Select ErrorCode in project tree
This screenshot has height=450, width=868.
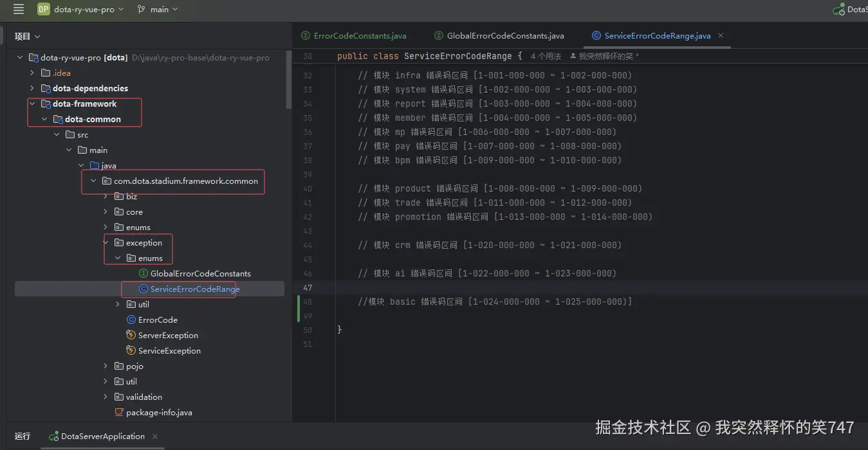point(158,319)
